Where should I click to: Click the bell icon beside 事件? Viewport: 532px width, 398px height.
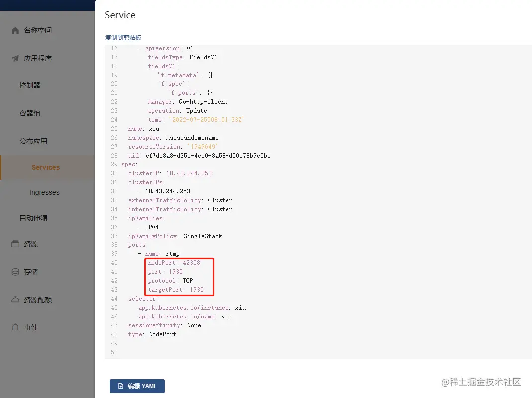(x=15, y=327)
